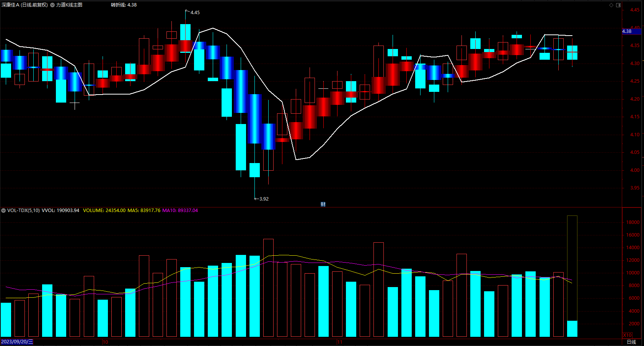Click the date label 2023/09/20/三
Screen dimensions: 644x346
coord(17,342)
